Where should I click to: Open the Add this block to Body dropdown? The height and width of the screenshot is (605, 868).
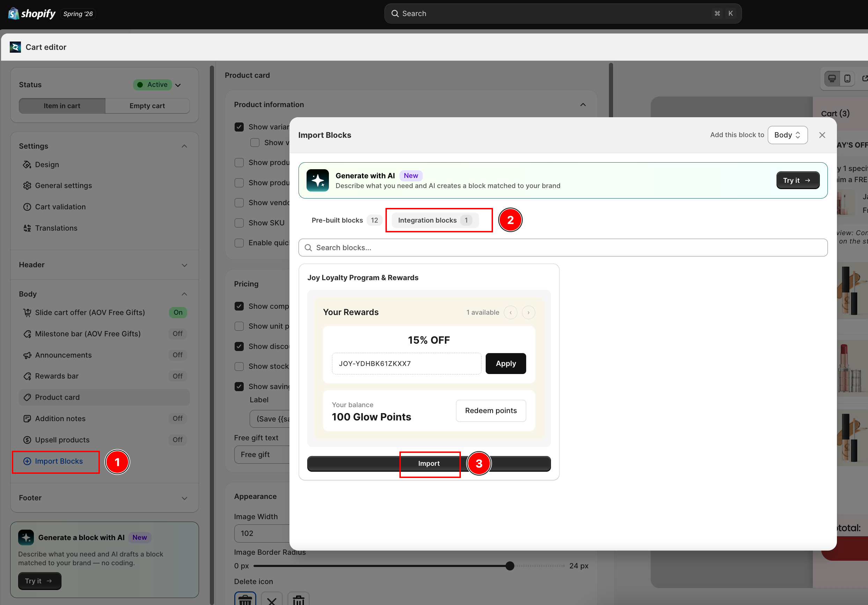(x=787, y=135)
